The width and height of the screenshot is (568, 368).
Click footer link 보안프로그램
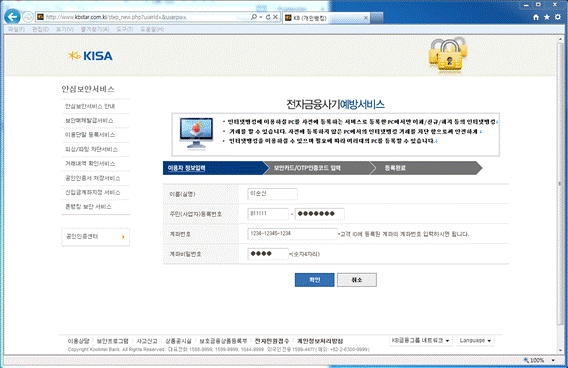click(x=113, y=341)
